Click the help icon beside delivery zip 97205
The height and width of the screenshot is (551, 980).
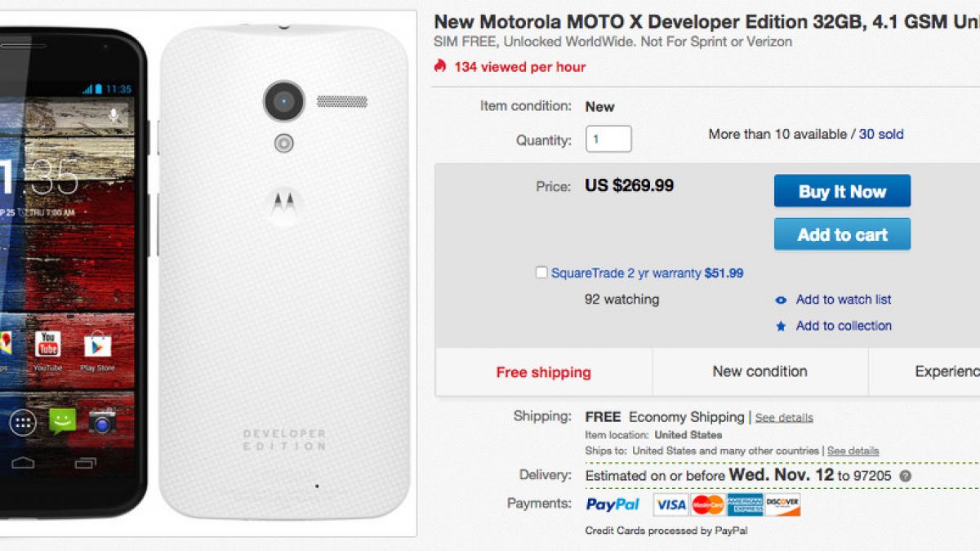pos(906,476)
